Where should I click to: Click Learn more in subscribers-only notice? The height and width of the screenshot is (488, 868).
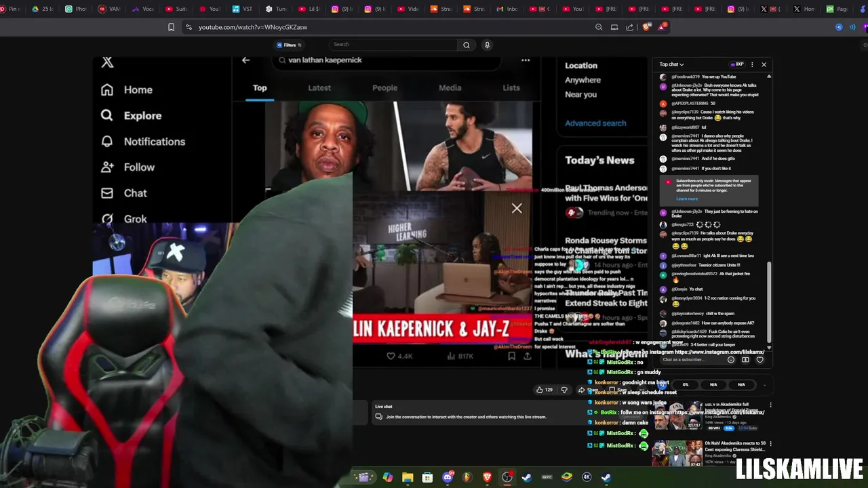[687, 199]
